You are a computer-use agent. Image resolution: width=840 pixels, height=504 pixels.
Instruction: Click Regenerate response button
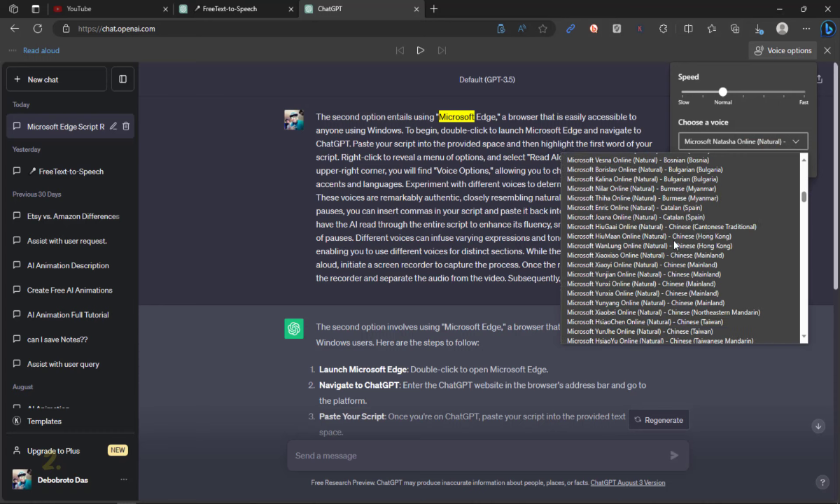click(x=658, y=420)
